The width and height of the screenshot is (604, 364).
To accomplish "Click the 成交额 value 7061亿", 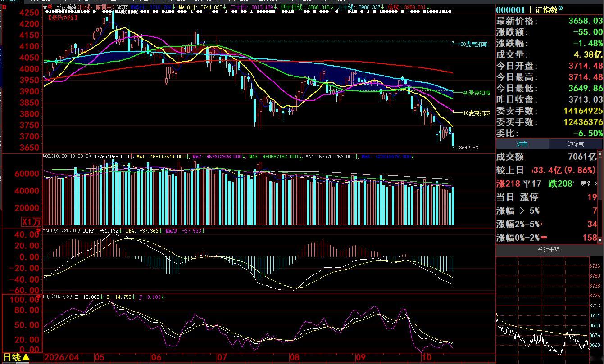I will (582, 157).
